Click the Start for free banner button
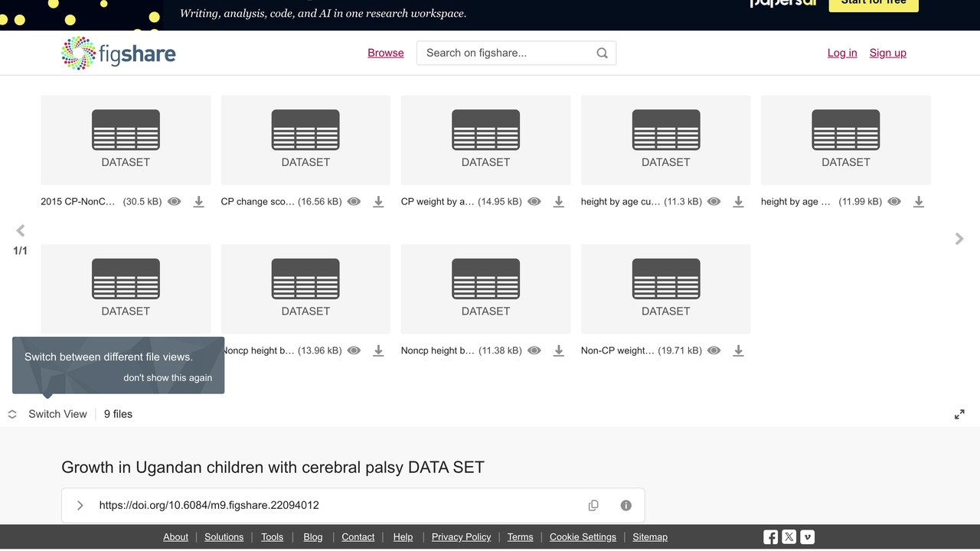Image resolution: width=980 pixels, height=551 pixels. 874,4
